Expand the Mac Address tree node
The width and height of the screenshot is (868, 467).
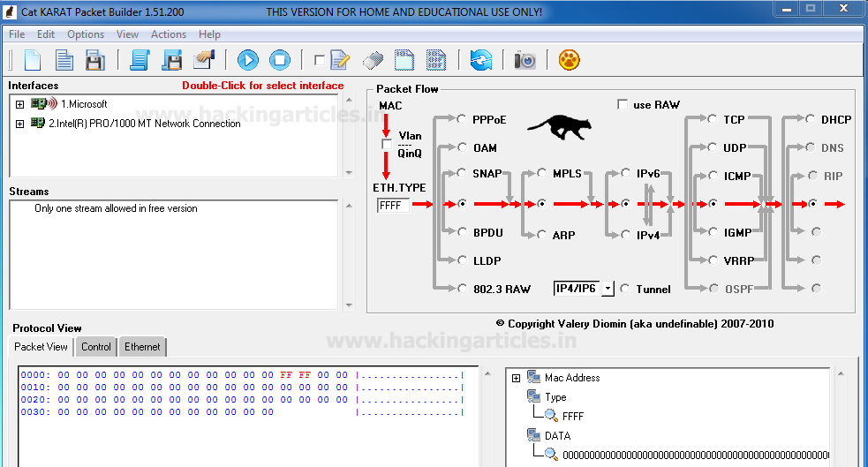point(516,378)
